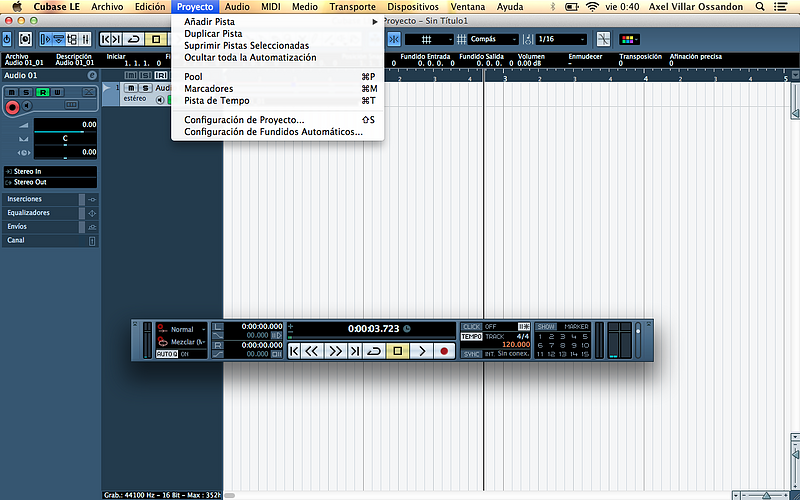The image size is (800, 500).
Task: Adjust the pan slider showing C
Action: point(65,139)
